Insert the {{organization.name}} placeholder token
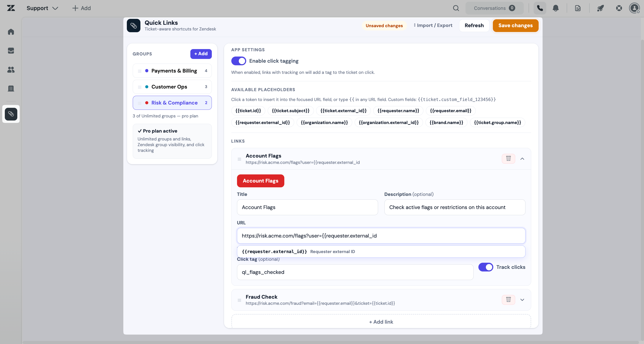 (x=324, y=122)
